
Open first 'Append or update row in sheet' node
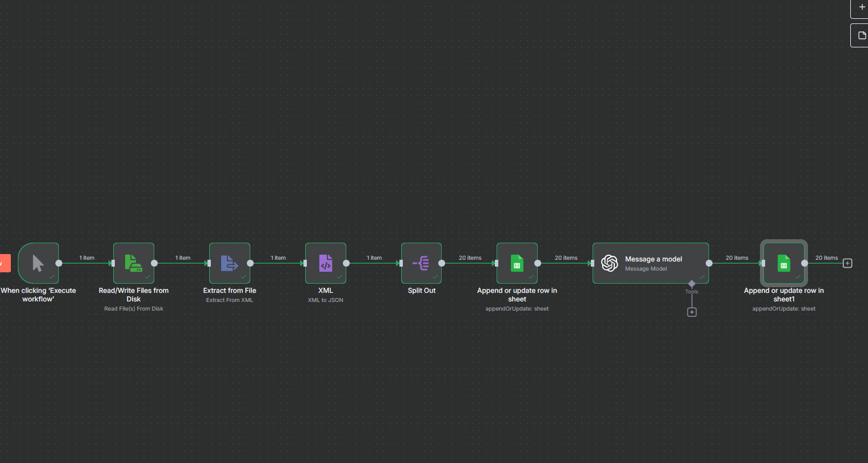(517, 263)
